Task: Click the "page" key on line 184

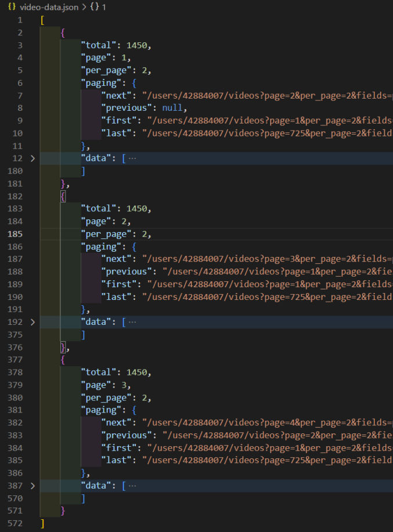Action: tap(96, 222)
